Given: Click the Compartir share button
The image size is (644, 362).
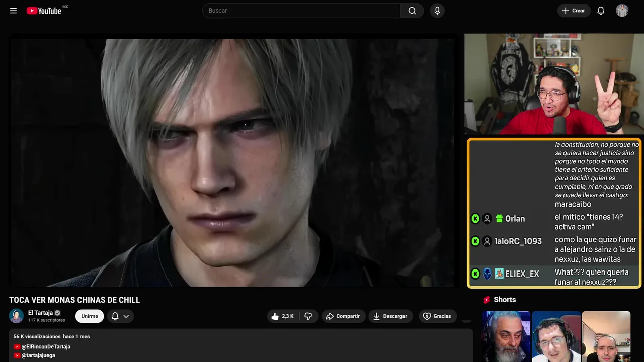Looking at the screenshot, I should click(x=343, y=316).
